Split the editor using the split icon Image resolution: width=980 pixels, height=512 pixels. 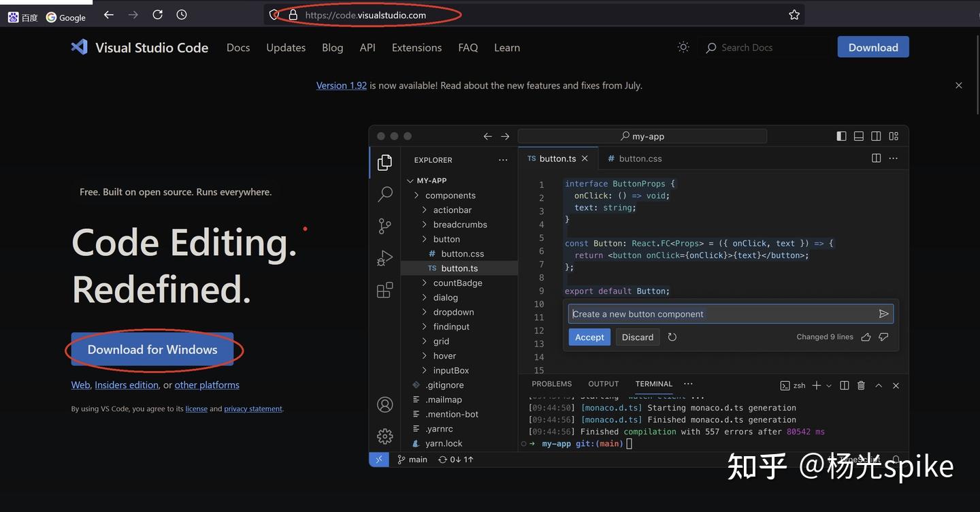(875, 157)
